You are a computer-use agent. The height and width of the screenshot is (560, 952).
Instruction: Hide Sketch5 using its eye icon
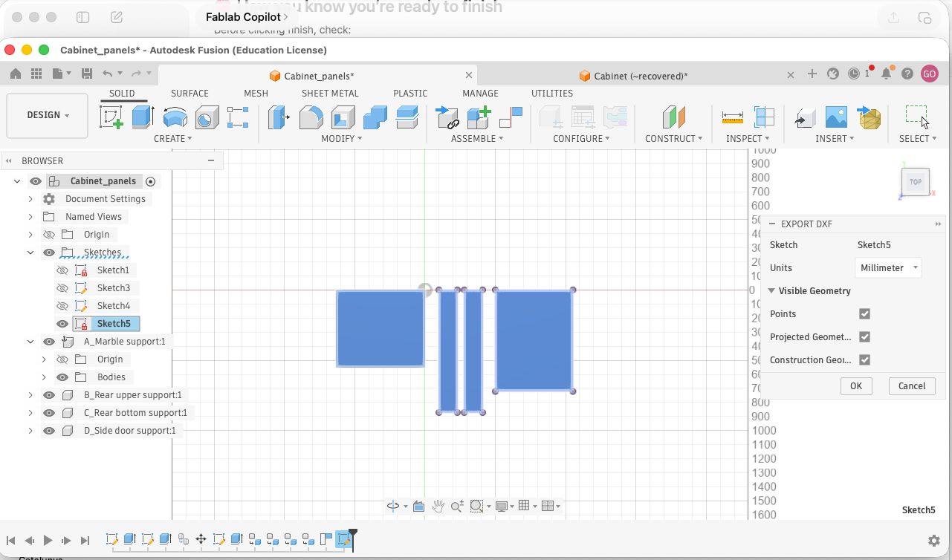(x=62, y=324)
